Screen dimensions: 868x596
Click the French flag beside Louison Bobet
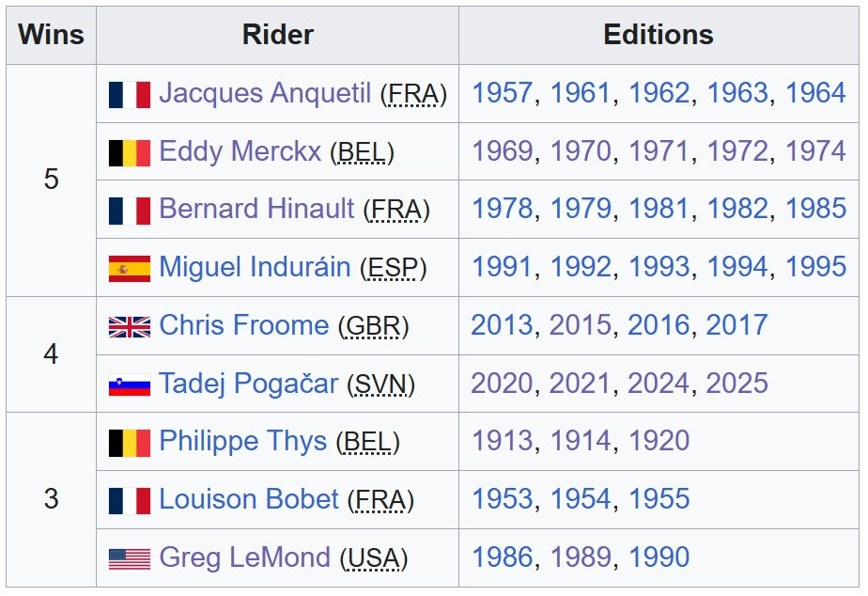coord(129,500)
